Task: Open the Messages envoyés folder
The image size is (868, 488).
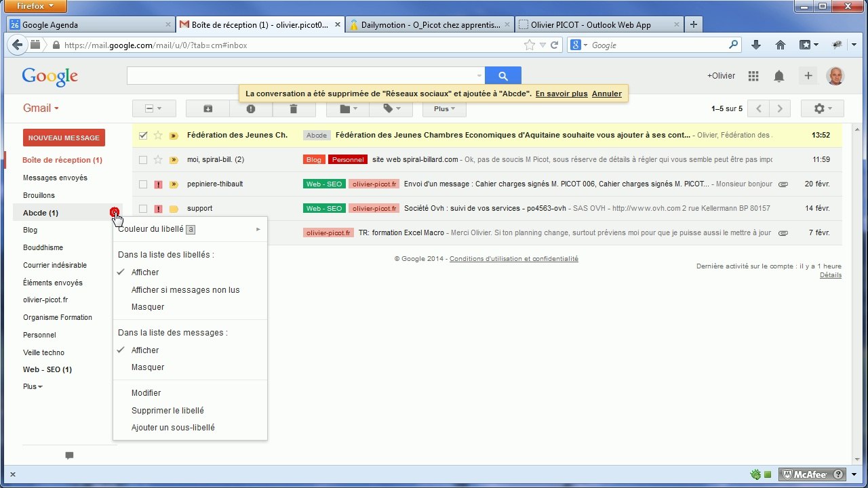Action: [55, 178]
